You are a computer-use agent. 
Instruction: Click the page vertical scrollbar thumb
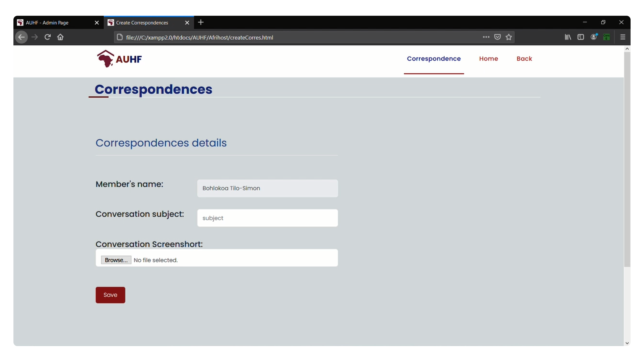[x=627, y=159]
